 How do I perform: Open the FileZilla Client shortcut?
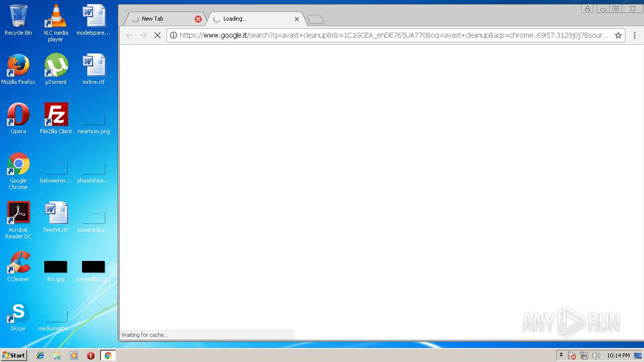pyautogui.click(x=55, y=119)
